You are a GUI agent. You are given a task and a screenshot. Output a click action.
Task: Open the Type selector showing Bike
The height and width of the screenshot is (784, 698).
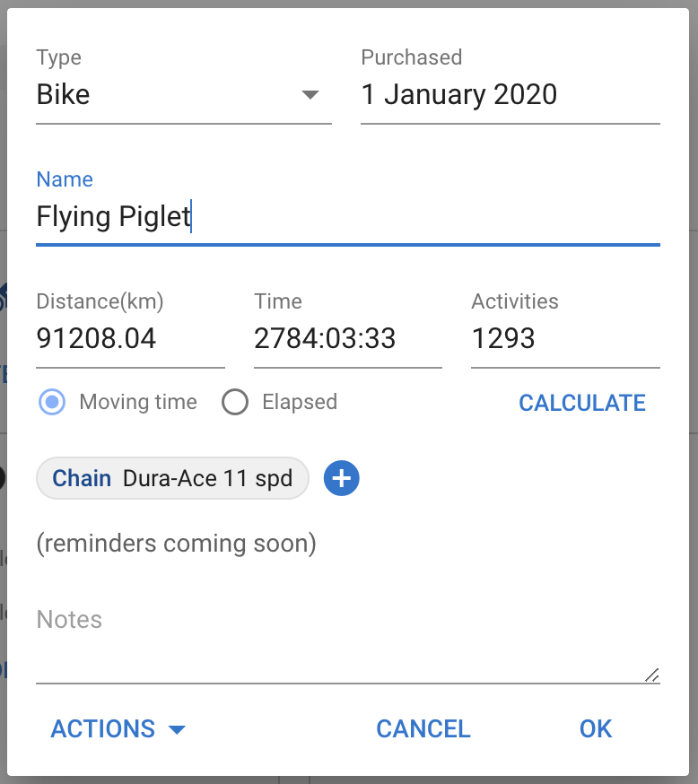pyautogui.click(x=170, y=95)
